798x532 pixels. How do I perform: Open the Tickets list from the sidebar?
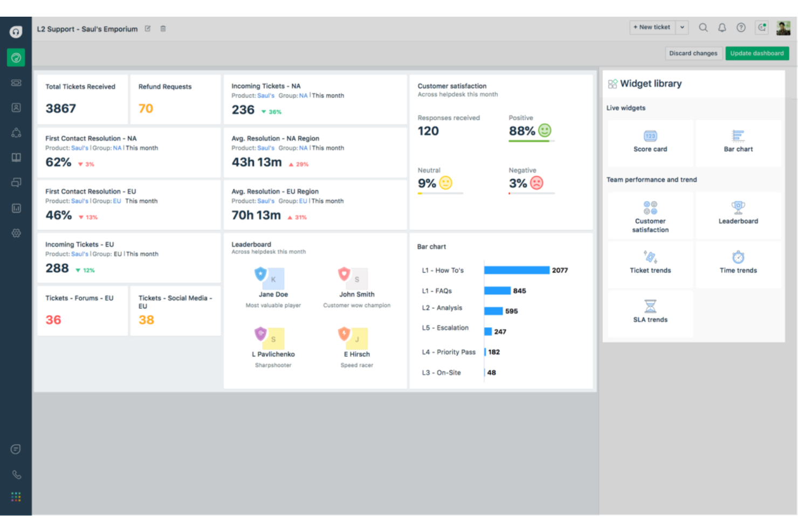tap(16, 82)
